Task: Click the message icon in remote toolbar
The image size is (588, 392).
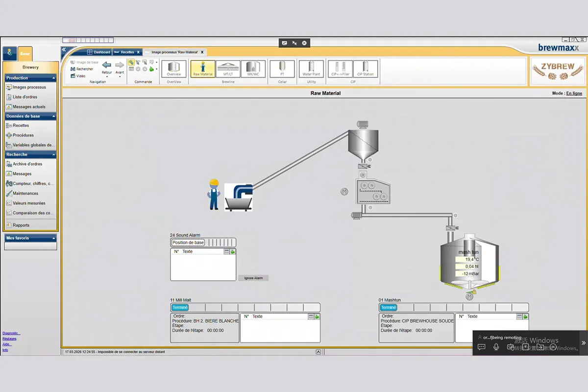Action: pos(285,43)
